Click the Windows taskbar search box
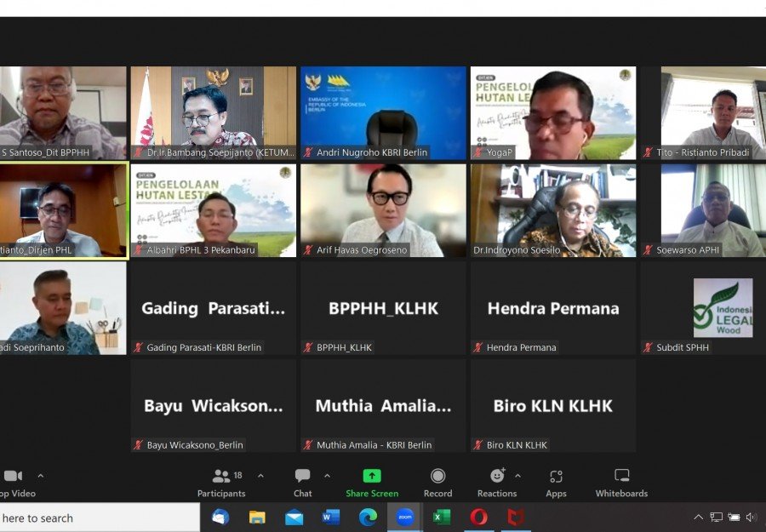 (94, 518)
